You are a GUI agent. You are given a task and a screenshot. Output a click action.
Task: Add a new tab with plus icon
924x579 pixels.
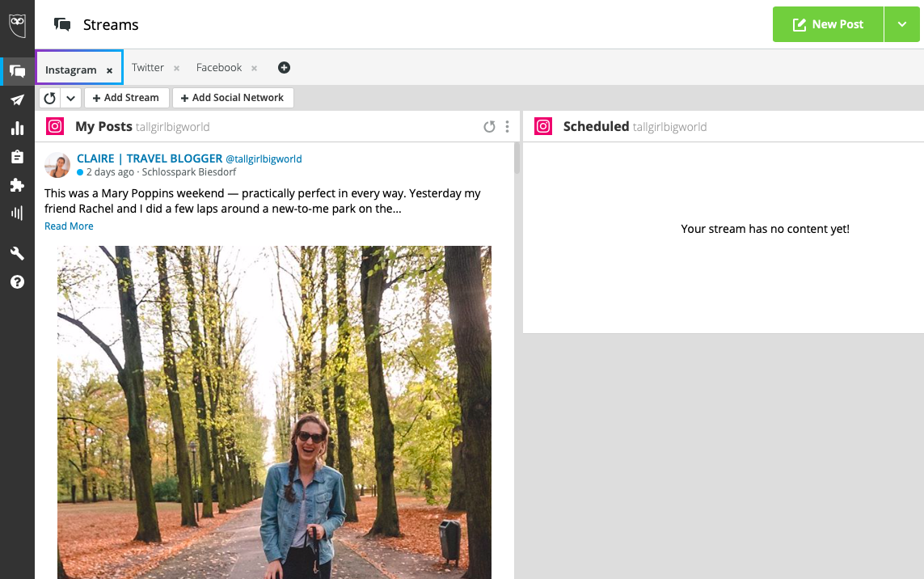[x=284, y=68]
